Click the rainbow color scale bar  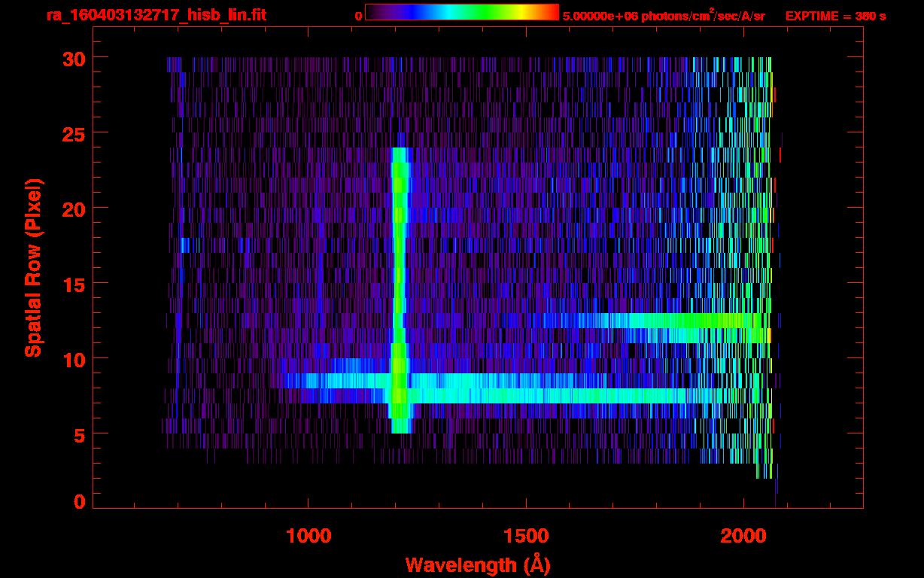pyautogui.click(x=461, y=12)
